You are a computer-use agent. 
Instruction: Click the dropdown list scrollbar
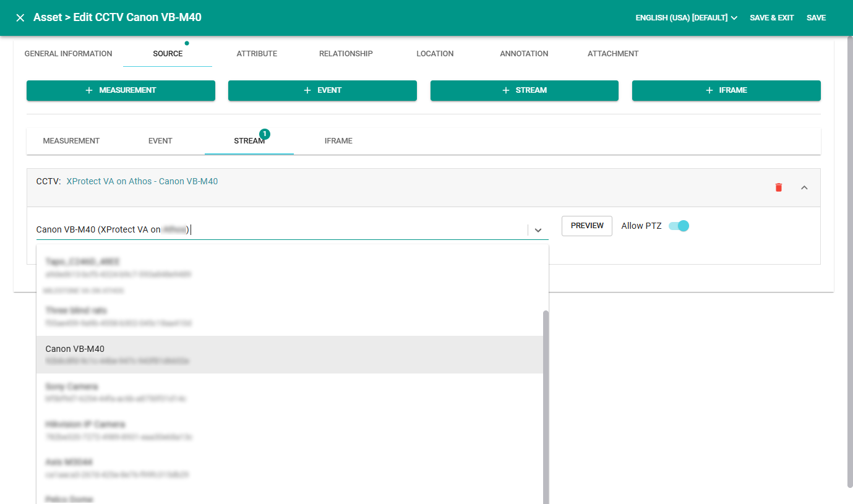[546, 402]
